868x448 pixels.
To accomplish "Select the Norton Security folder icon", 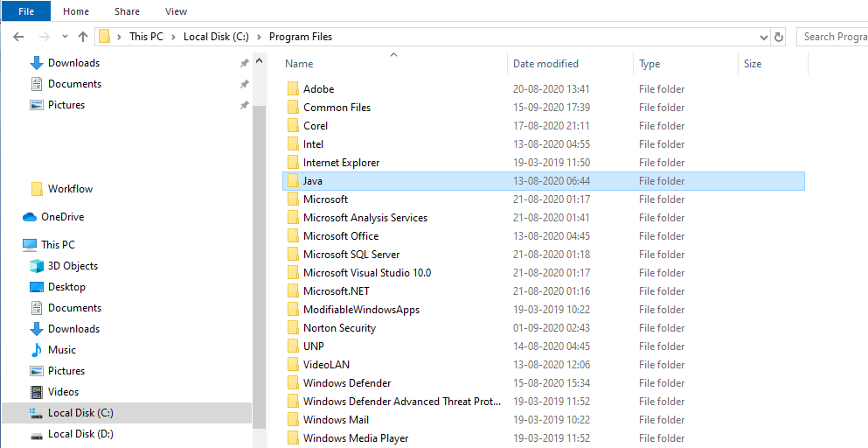I will 293,327.
